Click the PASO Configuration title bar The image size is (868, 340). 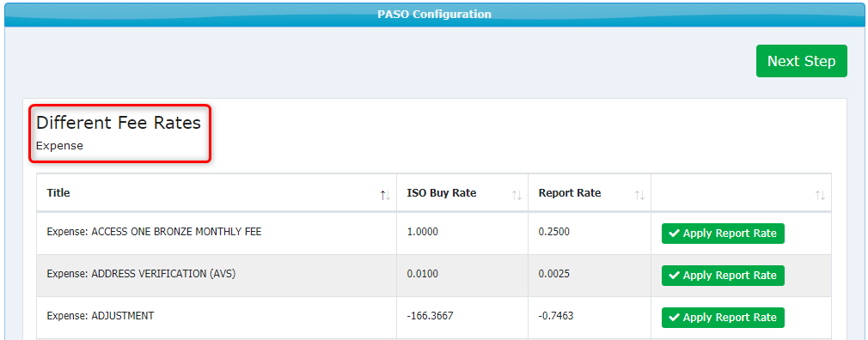(x=434, y=14)
